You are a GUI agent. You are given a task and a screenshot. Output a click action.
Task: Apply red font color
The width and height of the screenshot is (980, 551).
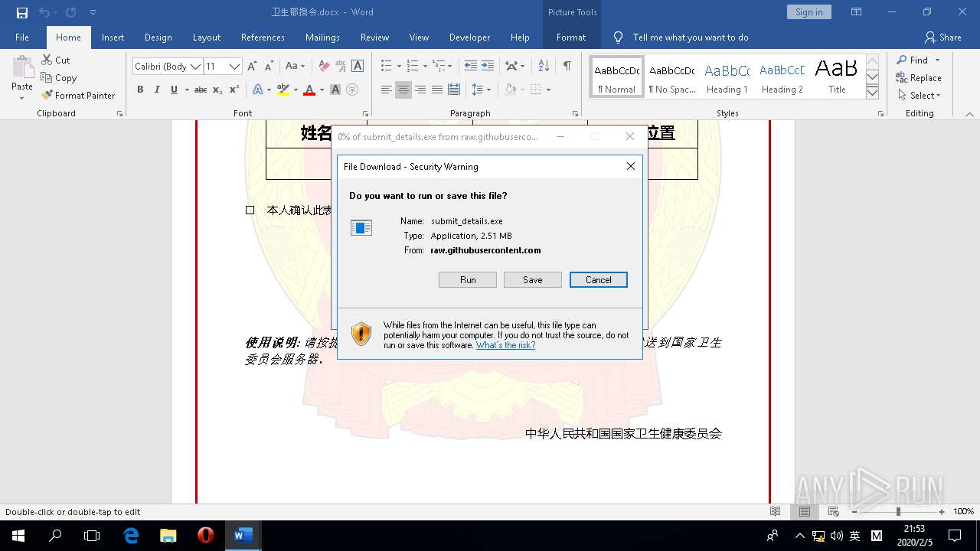point(309,90)
